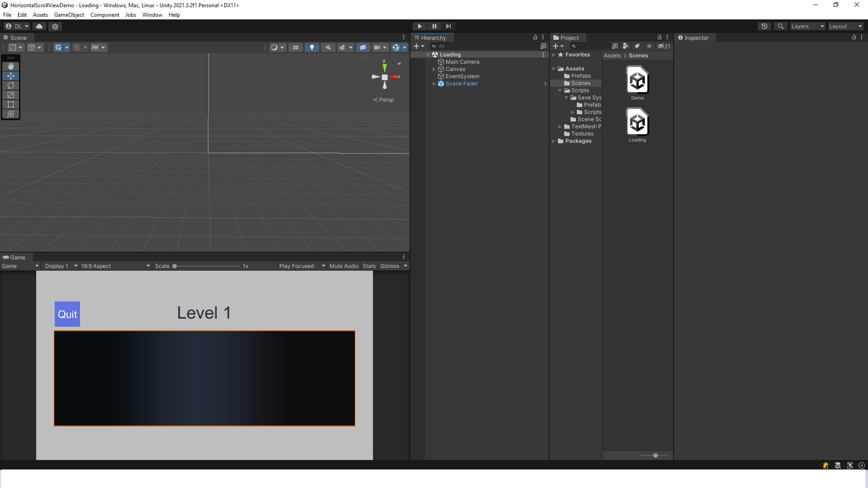Select the Rect Transform tool

(x=11, y=104)
